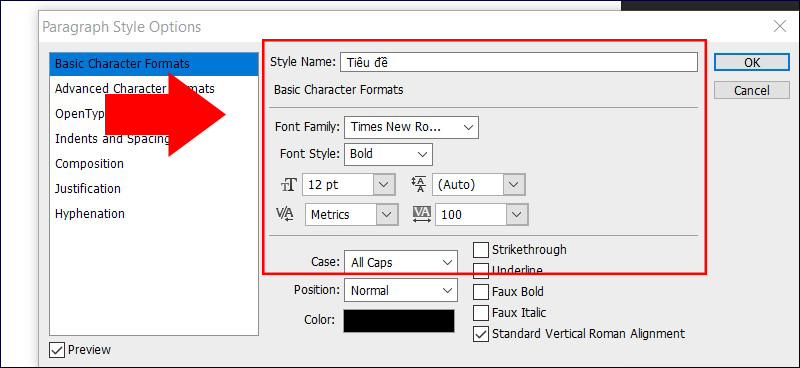This screenshot has width=800, height=368.
Task: Expand the tracking 100 dropdown arrow
Action: tap(517, 215)
